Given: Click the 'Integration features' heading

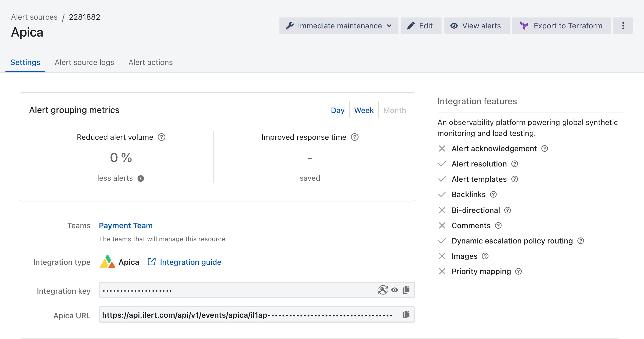Looking at the screenshot, I should click(x=477, y=101).
